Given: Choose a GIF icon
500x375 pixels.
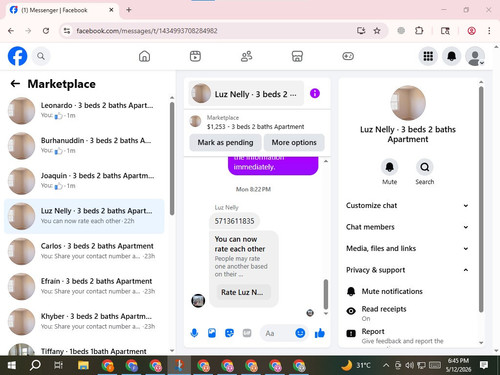Looking at the screenshot, I should (247, 333).
